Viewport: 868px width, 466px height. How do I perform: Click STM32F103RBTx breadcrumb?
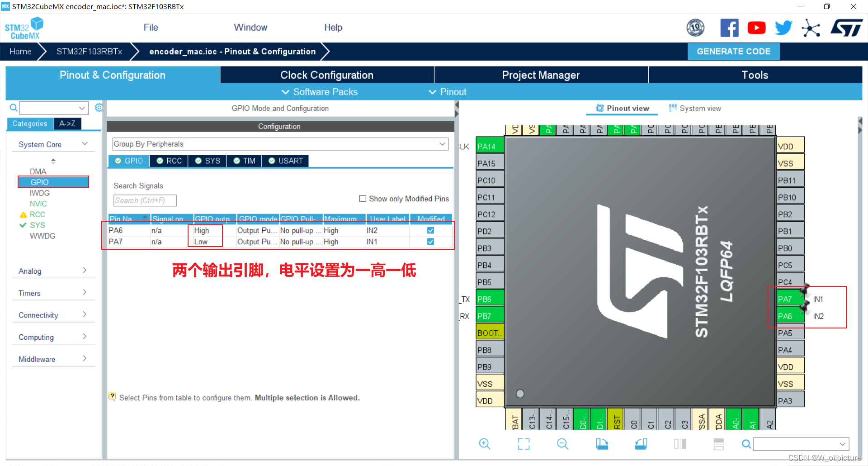[89, 52]
